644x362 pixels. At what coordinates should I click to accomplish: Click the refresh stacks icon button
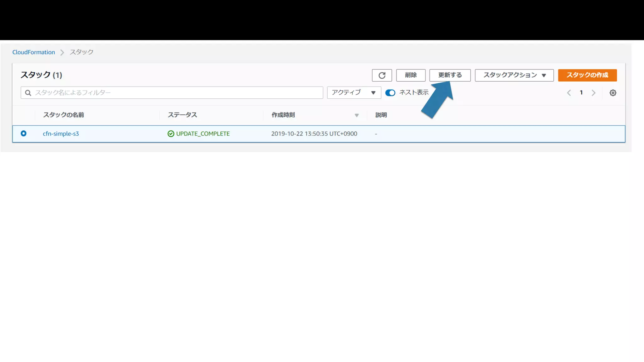[x=382, y=75]
